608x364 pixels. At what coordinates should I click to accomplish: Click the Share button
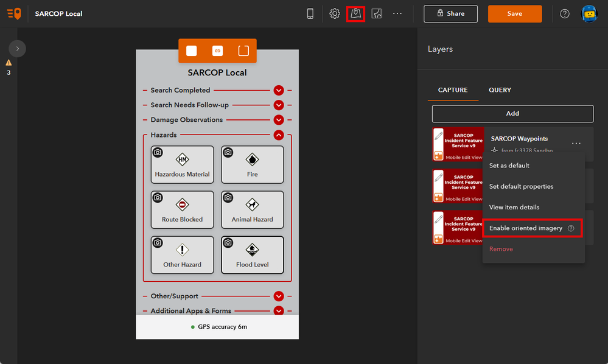(450, 13)
